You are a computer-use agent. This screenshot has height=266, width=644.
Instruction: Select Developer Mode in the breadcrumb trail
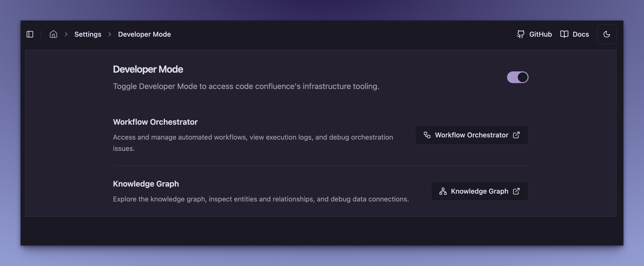coord(144,34)
